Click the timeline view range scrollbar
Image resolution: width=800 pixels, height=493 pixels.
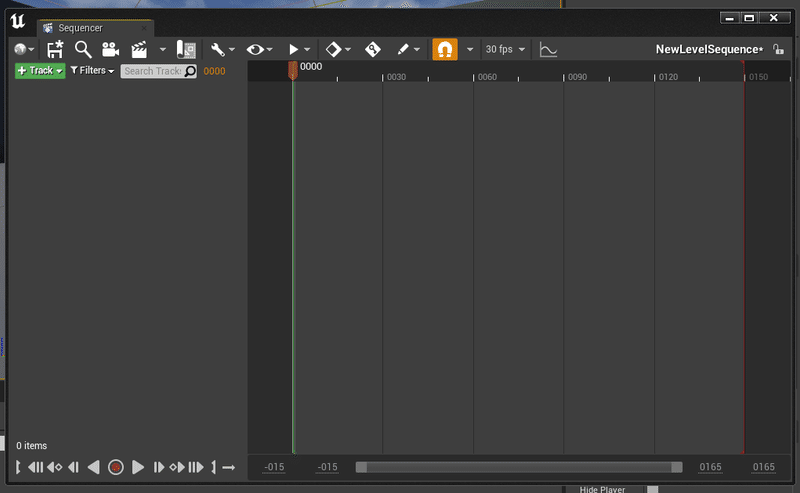click(x=519, y=467)
